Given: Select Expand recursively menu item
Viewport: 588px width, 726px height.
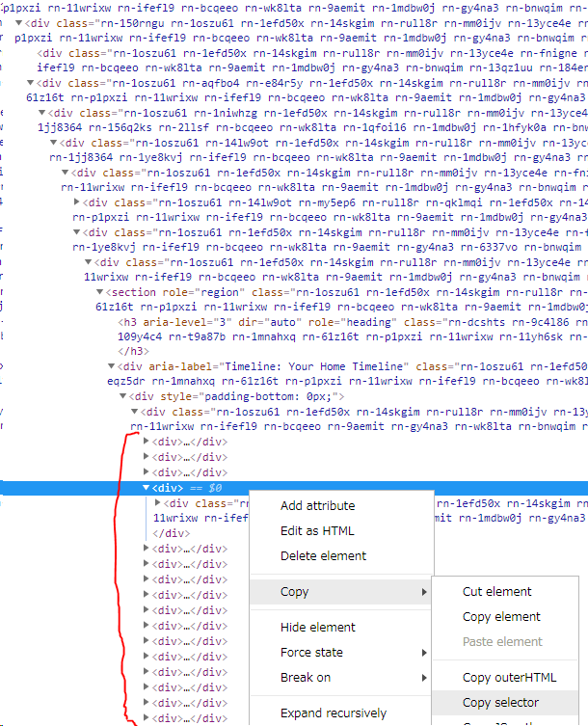Looking at the screenshot, I should 334,713.
